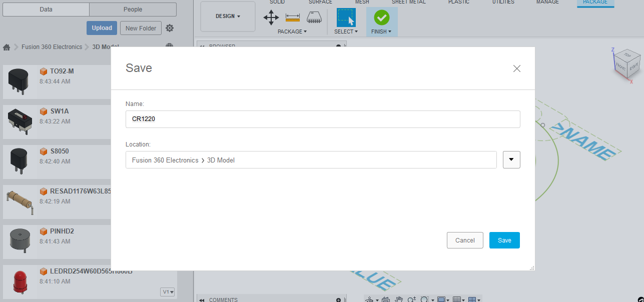
Task: Click the orange cube icon beside S8050
Action: pos(44,151)
